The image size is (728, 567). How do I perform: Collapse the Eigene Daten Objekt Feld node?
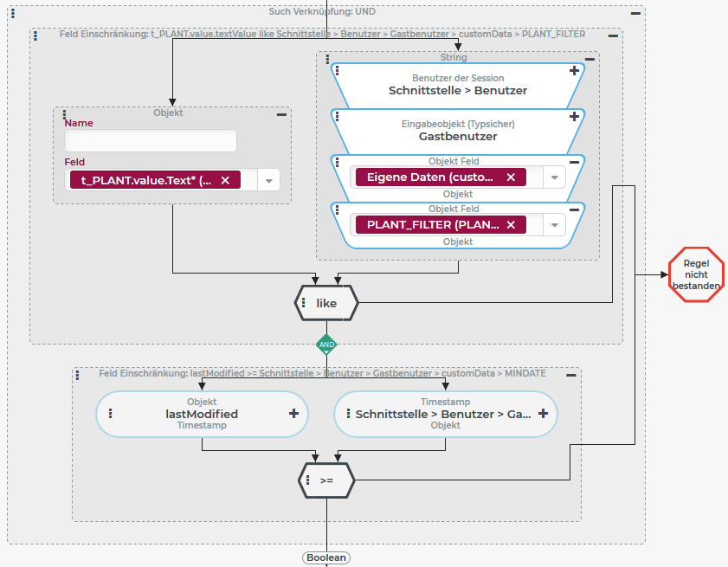coord(574,162)
